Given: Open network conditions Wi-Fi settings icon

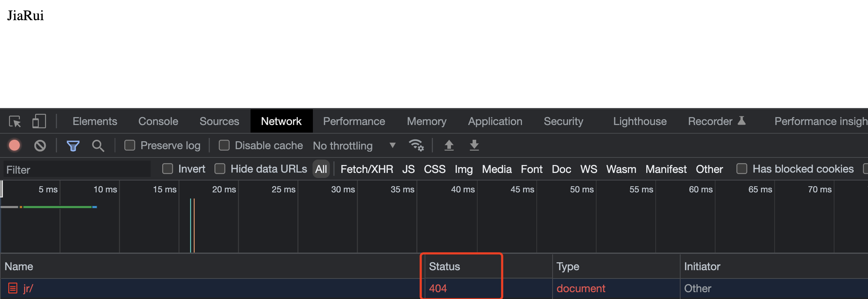Looking at the screenshot, I should coord(416,146).
